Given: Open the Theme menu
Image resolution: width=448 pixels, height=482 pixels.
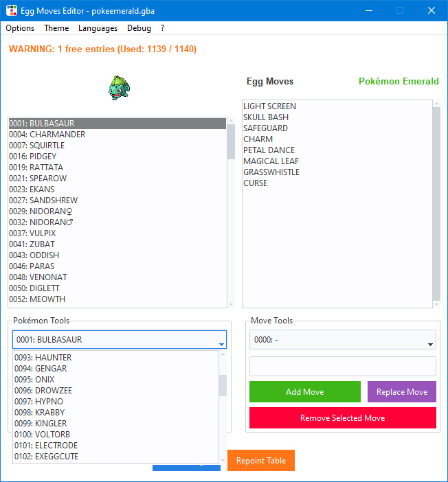Looking at the screenshot, I should (x=56, y=28).
